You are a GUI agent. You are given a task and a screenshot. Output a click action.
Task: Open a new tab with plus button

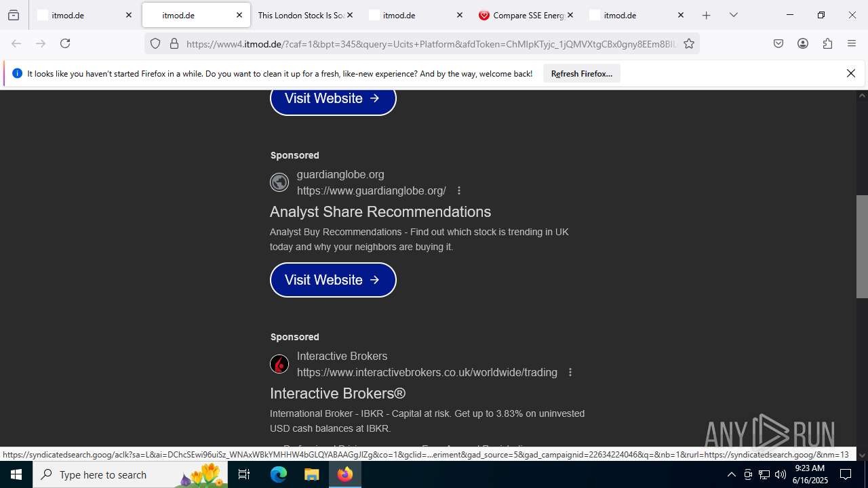706,15
